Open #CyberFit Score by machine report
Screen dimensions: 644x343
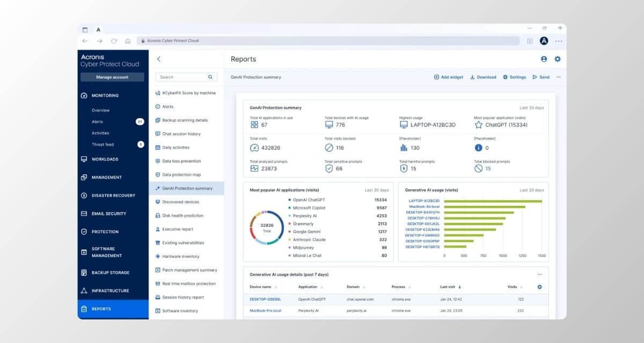click(186, 93)
